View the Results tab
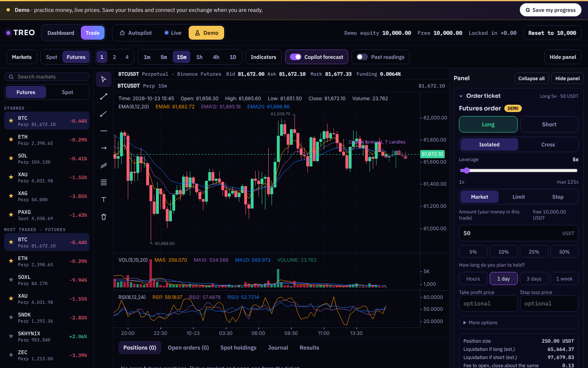Viewport: 588px width, 368px height. point(310,348)
